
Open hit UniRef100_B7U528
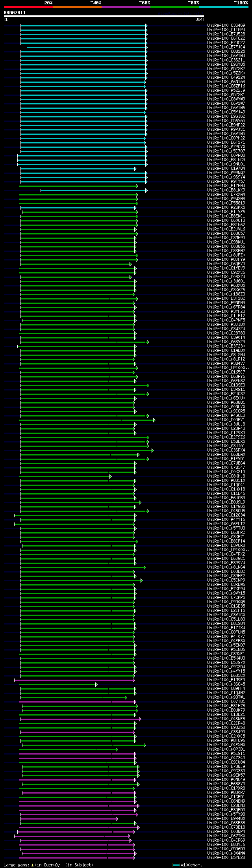click(x=226, y=34)
